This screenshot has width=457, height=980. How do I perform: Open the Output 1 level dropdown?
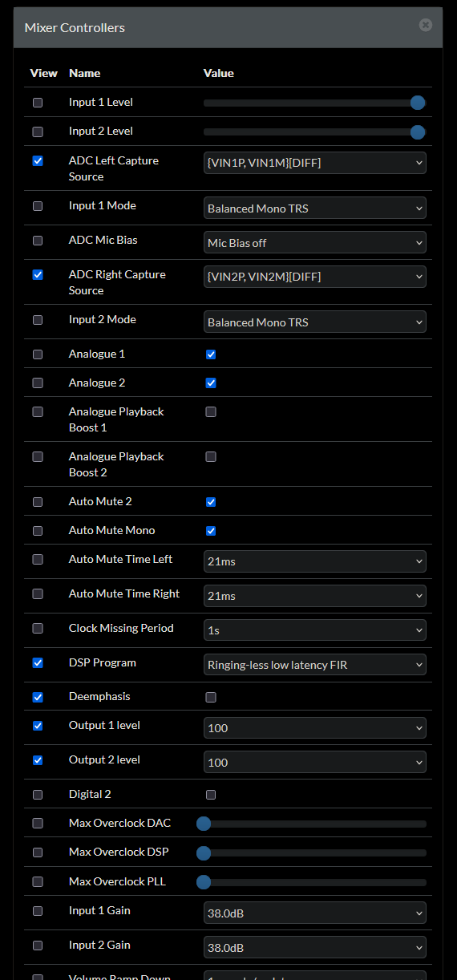tap(315, 727)
